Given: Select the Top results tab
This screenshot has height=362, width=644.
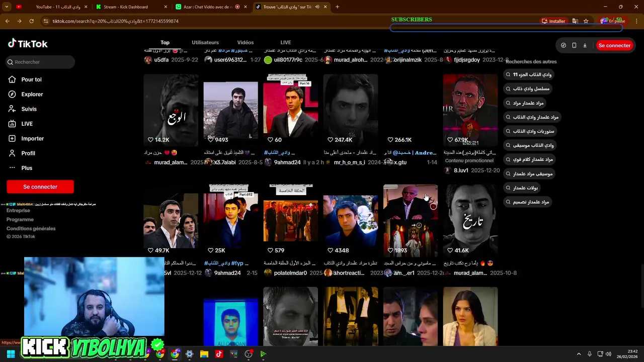Looking at the screenshot, I should (165, 42).
